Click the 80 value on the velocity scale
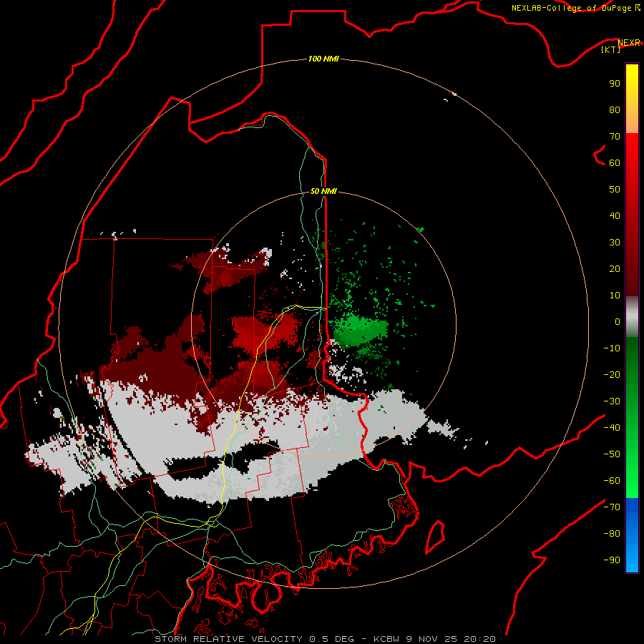Viewport: 644px width, 644px height. tap(615, 109)
